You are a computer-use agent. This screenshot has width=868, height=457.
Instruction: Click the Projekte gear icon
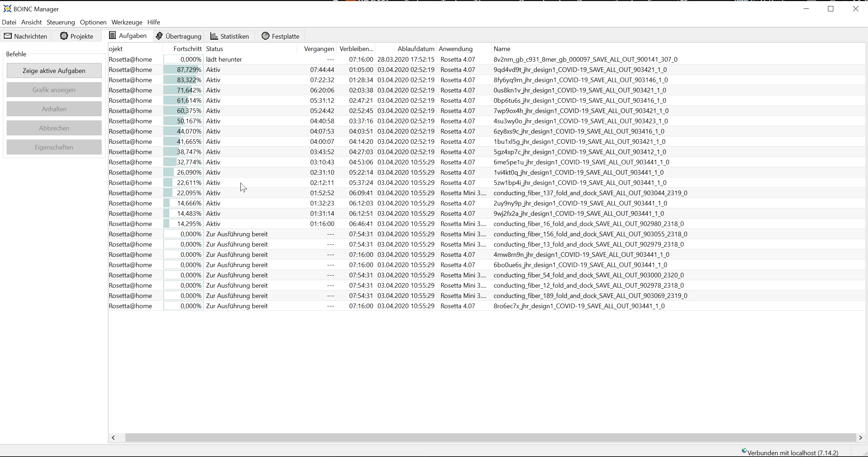coord(64,36)
